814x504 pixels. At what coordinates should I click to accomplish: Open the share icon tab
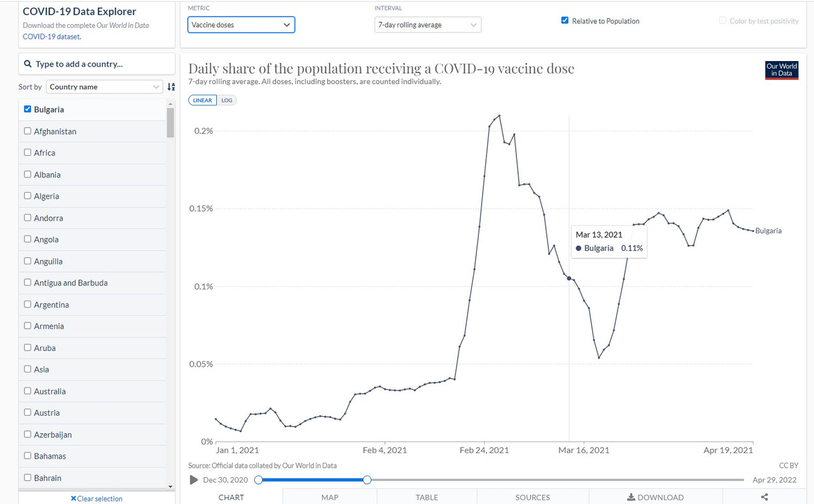tap(764, 497)
